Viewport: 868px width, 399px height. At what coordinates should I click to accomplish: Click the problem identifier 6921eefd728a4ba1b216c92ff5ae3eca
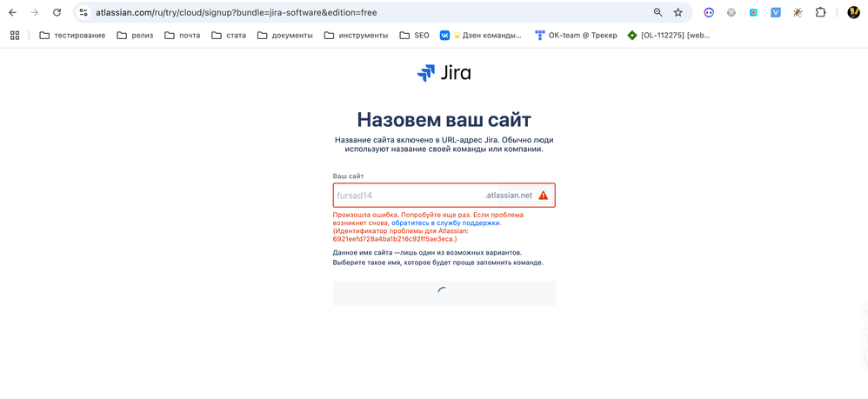click(395, 239)
